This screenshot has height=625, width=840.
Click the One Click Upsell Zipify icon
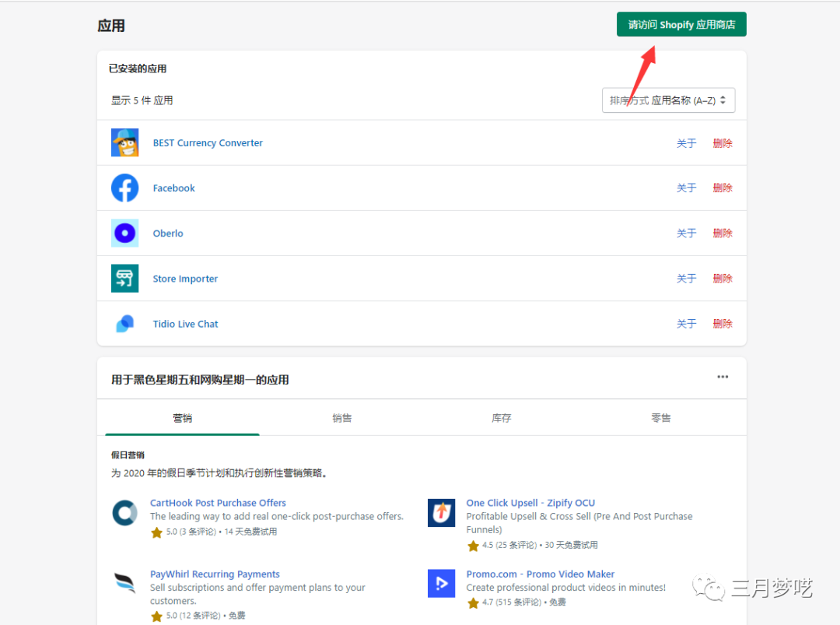point(441,513)
